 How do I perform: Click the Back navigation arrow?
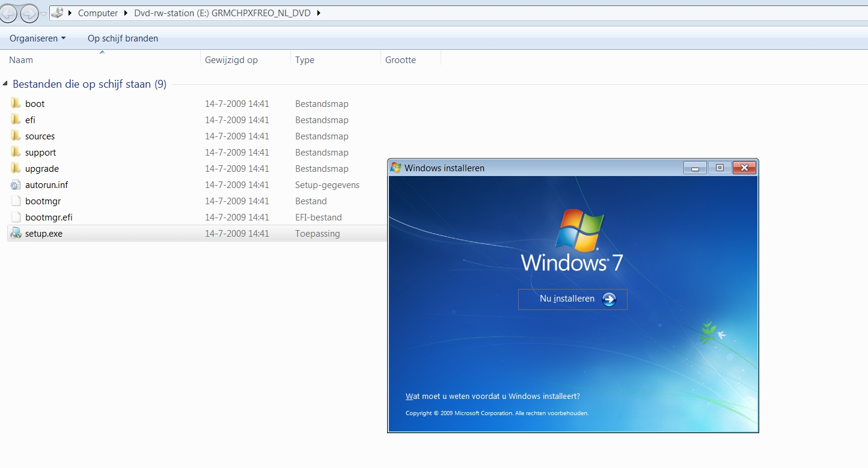click(8, 13)
